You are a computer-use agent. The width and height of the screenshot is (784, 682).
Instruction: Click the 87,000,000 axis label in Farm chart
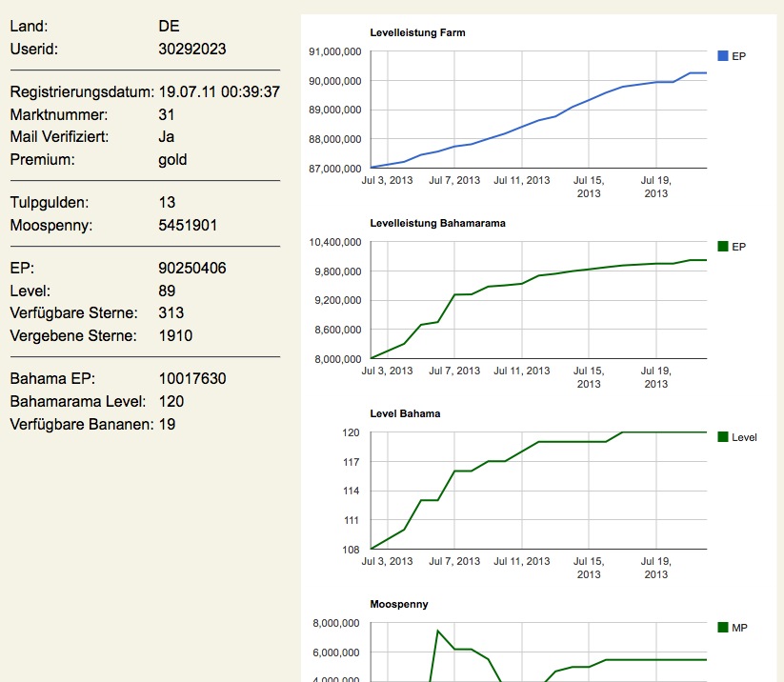coord(335,169)
